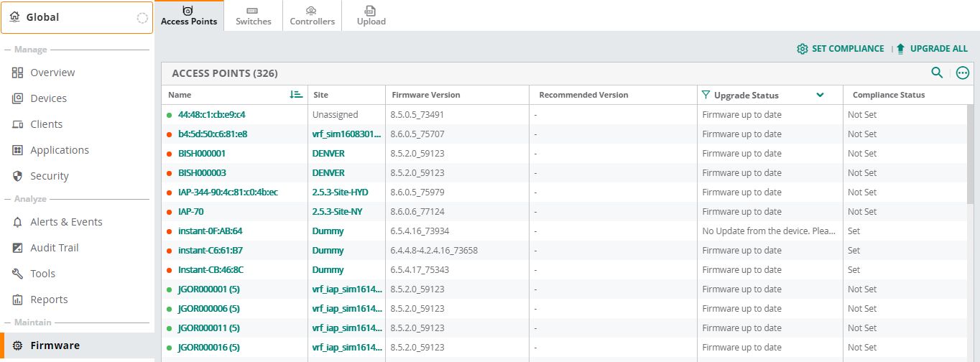This screenshot has width=980, height=362.
Task: Click the Set Compliance gear icon
Action: [x=803, y=49]
